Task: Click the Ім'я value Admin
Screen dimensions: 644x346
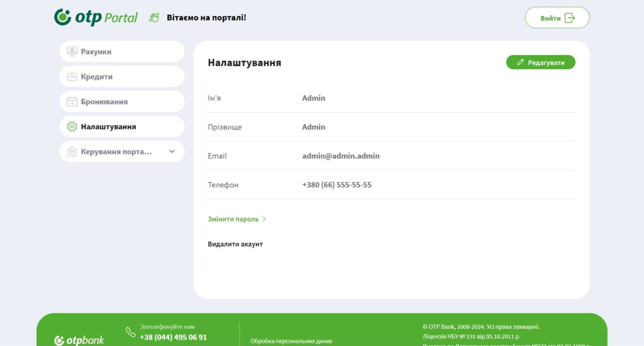Action: (x=314, y=98)
